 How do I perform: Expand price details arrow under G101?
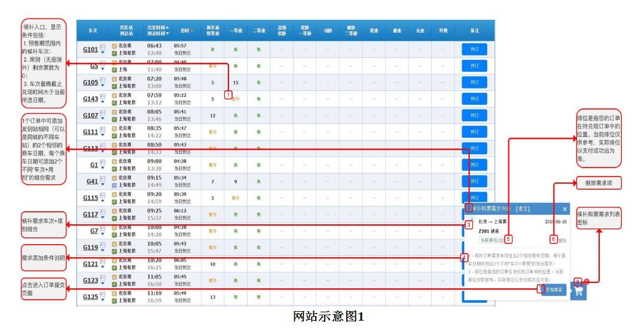pos(103,53)
